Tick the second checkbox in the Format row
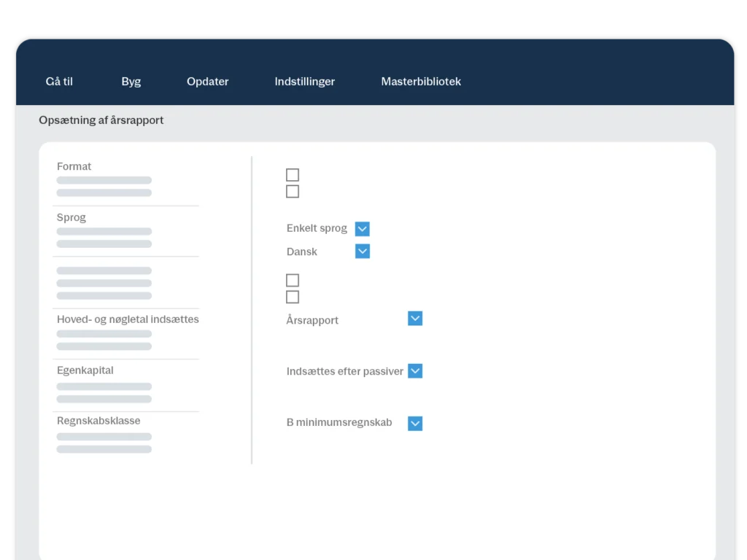 tap(293, 192)
